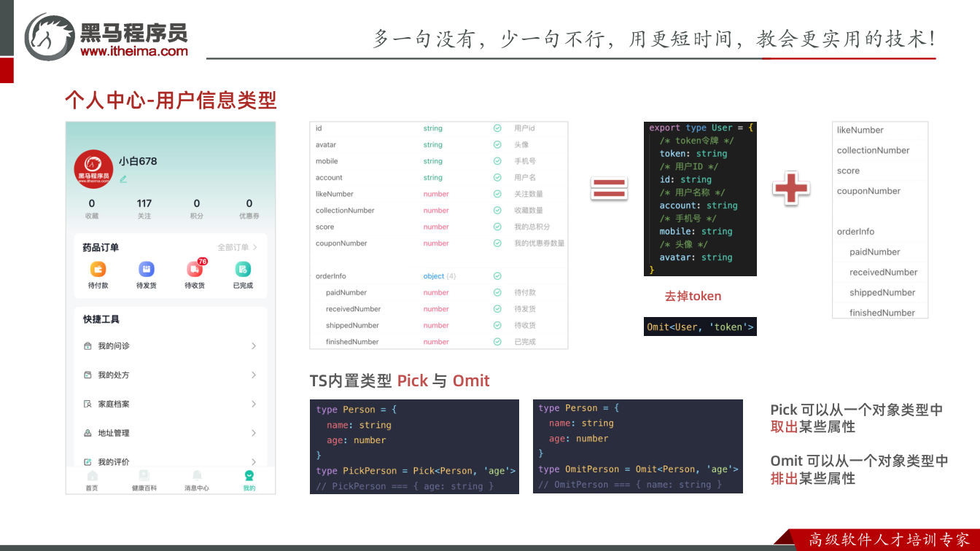Click the icon beside 我的评价
Viewport: 980px width, 551px height.
[x=88, y=462]
